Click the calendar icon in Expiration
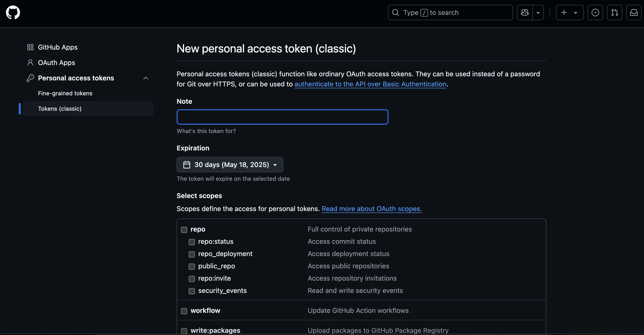The image size is (644, 335). [187, 165]
